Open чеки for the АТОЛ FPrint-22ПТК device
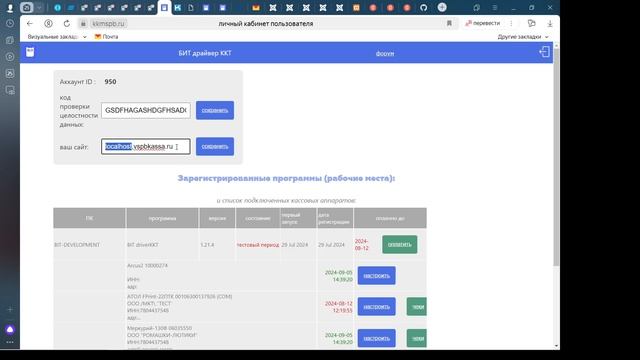 point(417,307)
